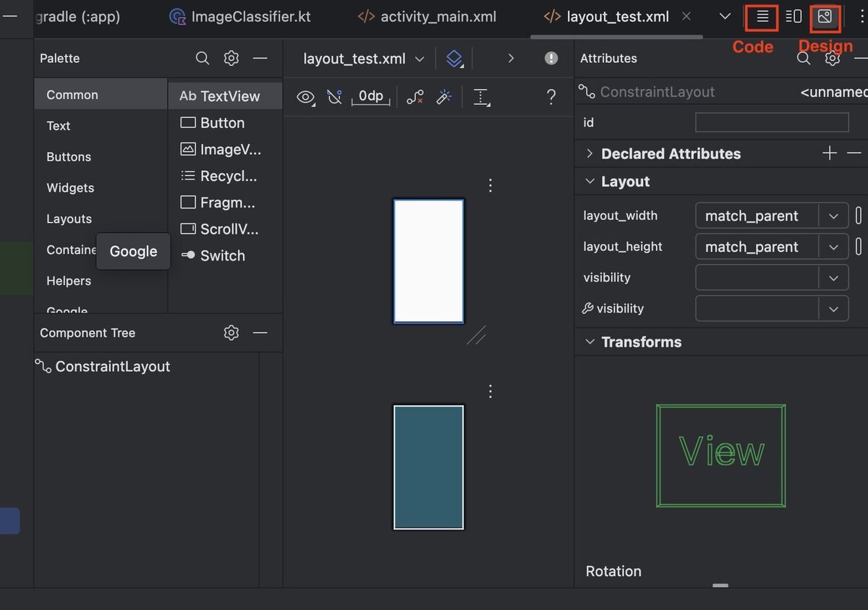Select Widgets palette category
Screen dimensions: 868x610
pos(101,188)
